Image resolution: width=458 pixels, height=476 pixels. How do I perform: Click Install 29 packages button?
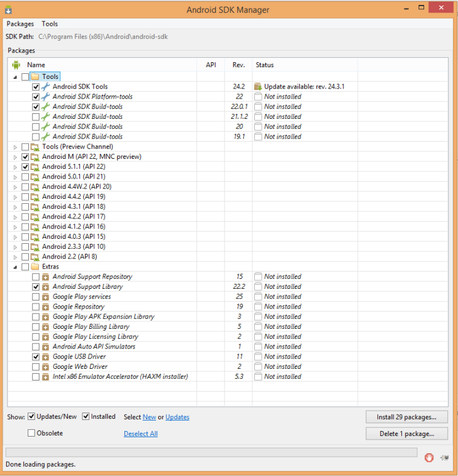tap(406, 417)
